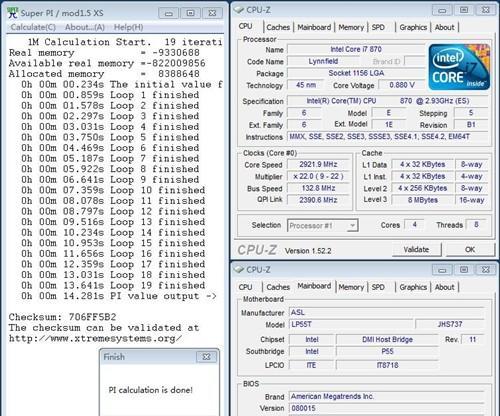Switch to Mainboard tab in top CPU-Z window
Image resolution: width=500 pixels, height=416 pixels.
tap(314, 27)
